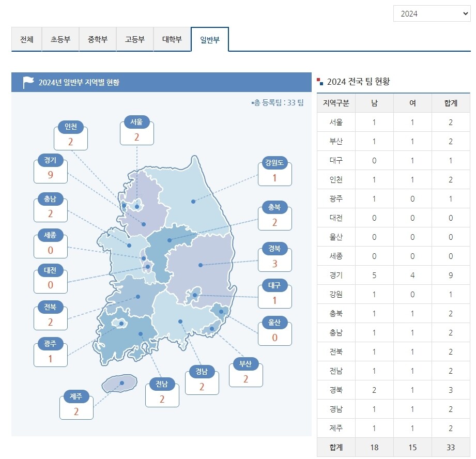Switch to the 전체 tab
This screenshot has width=476, height=459.
coord(26,40)
